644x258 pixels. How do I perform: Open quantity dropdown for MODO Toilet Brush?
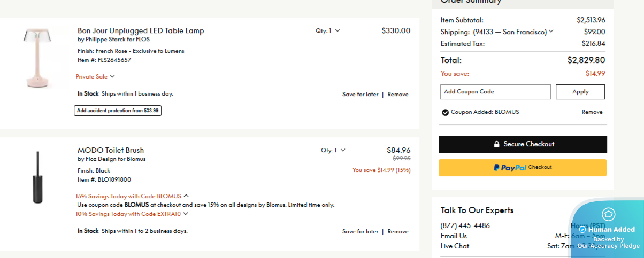point(333,150)
